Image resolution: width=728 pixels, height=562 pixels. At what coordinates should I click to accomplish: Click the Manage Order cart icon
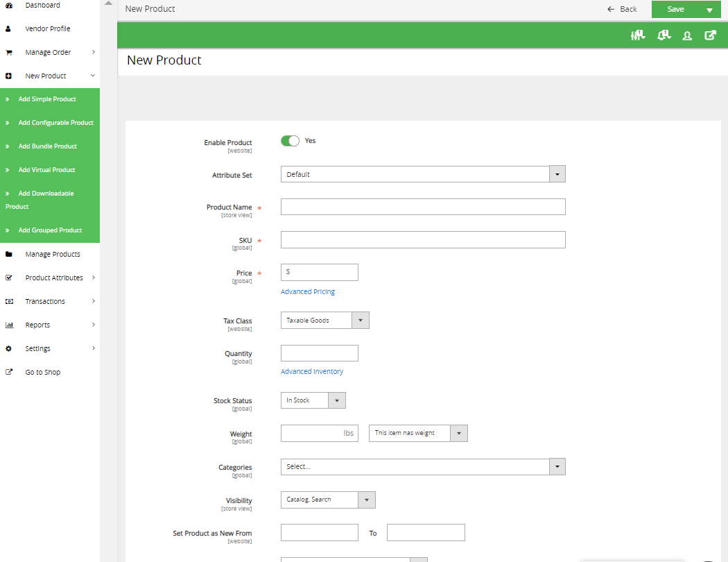point(9,53)
